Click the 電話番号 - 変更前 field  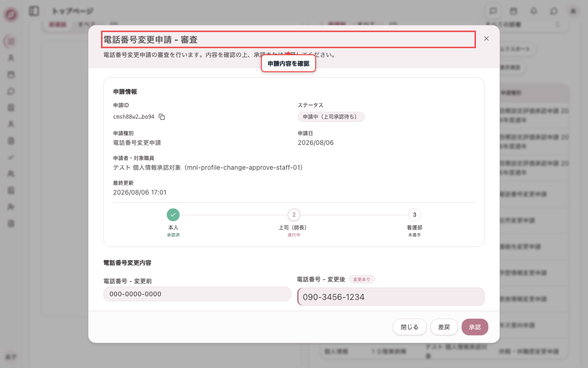click(197, 294)
